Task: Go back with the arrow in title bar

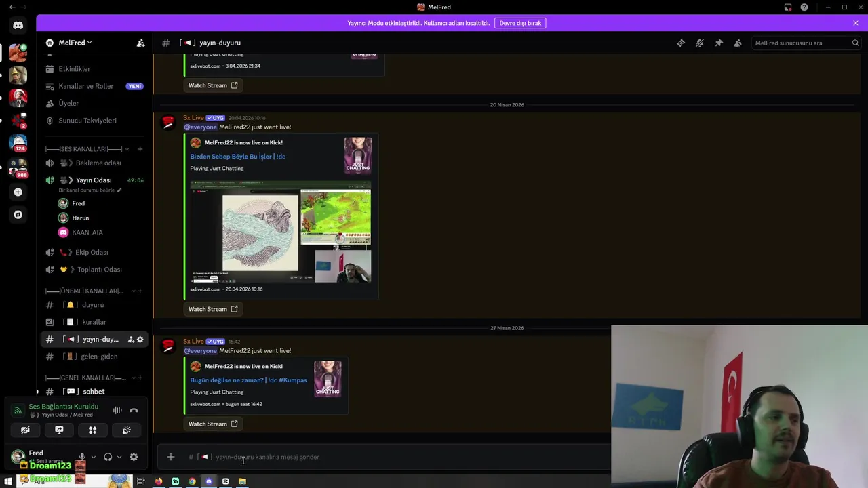Action: [12, 7]
